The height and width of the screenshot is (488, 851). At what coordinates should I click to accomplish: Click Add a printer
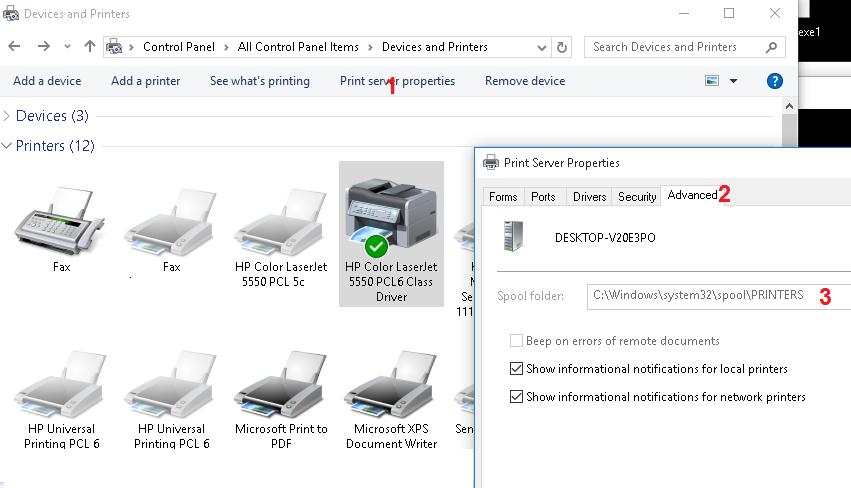145,81
